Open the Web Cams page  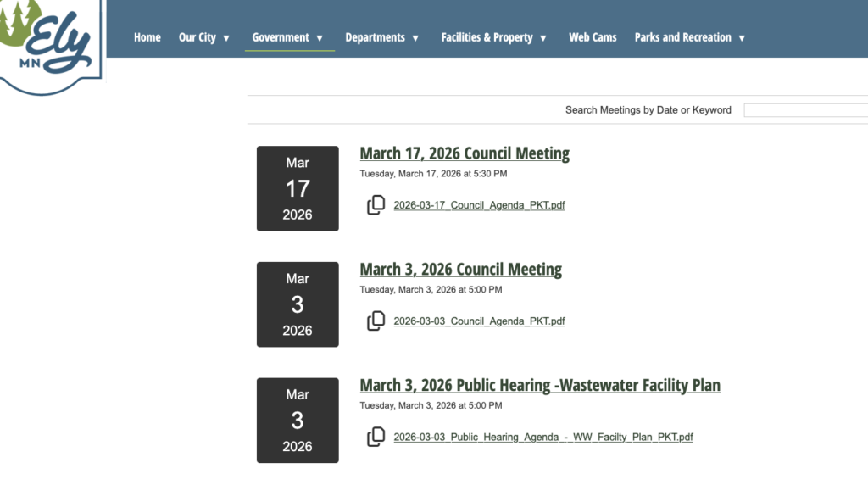pos(593,37)
